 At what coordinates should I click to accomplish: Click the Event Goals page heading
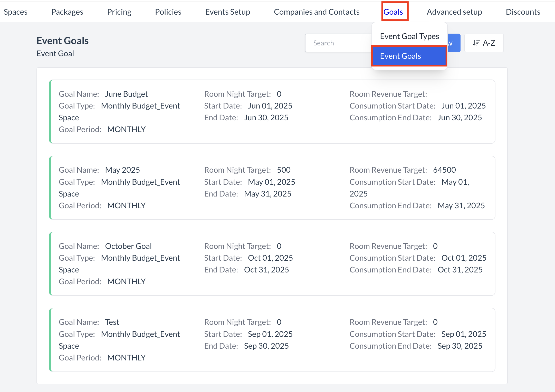click(62, 41)
